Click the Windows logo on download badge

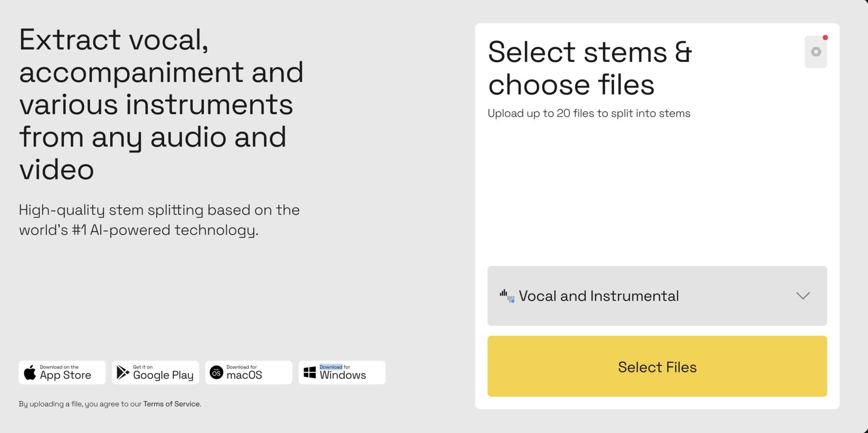click(309, 372)
